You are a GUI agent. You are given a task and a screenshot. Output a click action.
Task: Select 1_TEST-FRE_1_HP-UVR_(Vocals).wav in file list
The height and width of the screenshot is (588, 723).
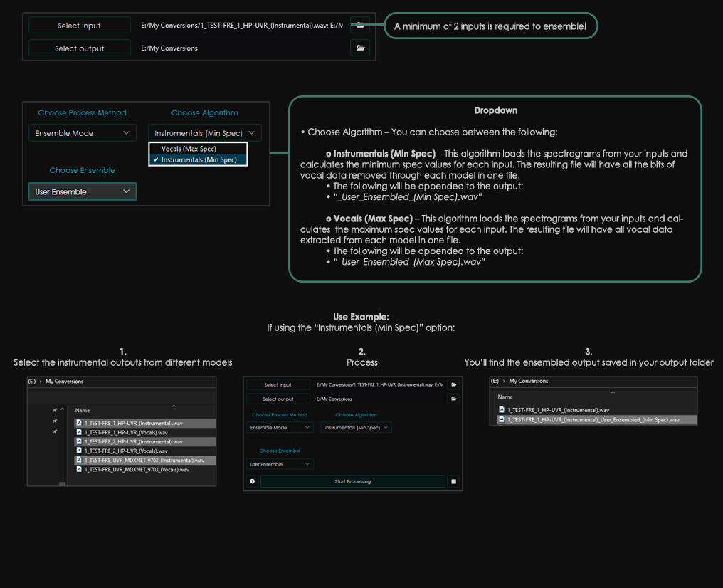tap(126, 433)
